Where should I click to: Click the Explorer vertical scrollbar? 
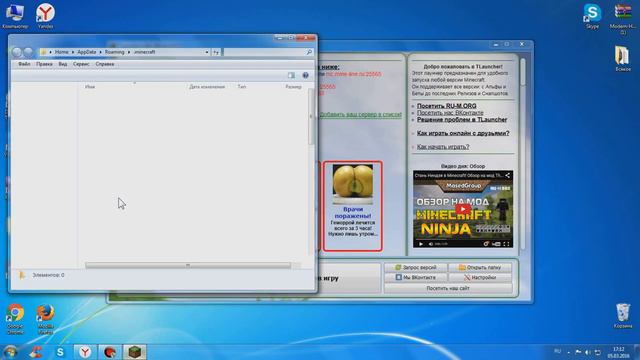(311, 116)
